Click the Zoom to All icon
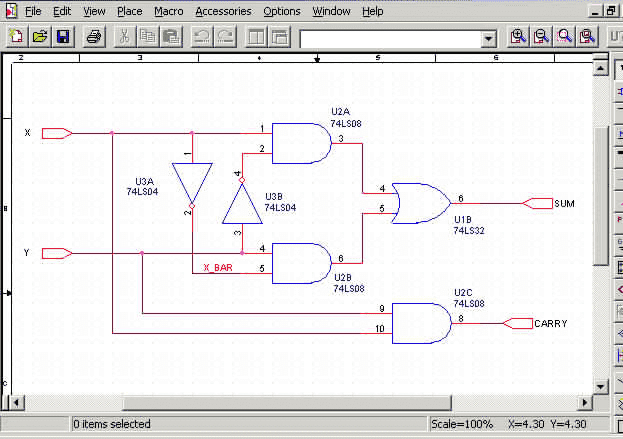The image size is (623, 439). [587, 37]
